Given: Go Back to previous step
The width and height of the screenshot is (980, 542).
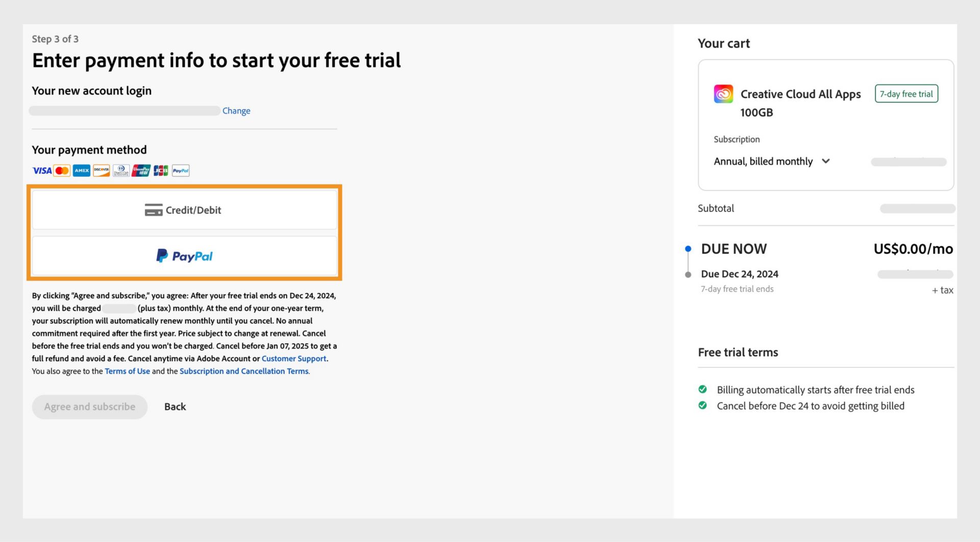Looking at the screenshot, I should (x=175, y=407).
